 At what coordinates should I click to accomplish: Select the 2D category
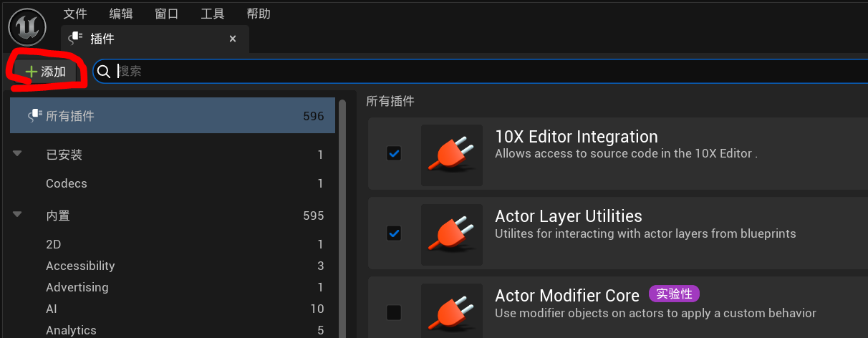click(173, 244)
